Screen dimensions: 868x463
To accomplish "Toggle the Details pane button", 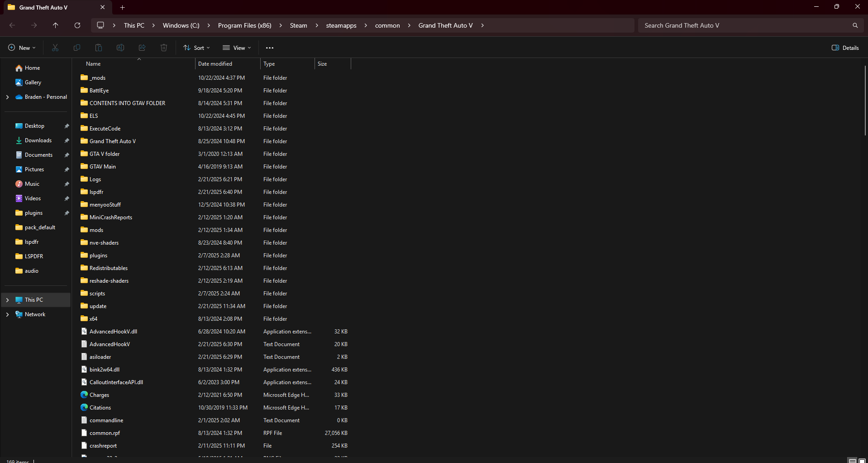I will [845, 48].
